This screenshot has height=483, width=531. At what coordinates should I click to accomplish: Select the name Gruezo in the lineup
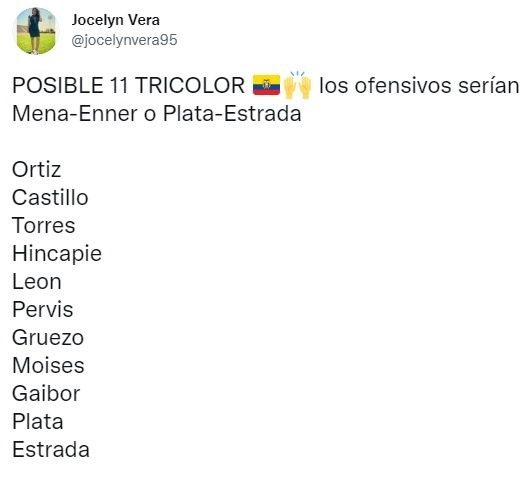pyautogui.click(x=48, y=338)
